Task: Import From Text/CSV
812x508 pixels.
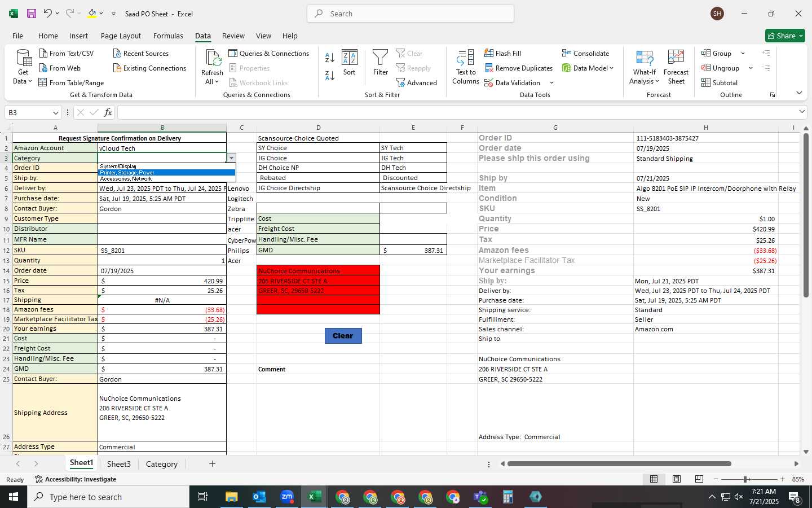Action: click(67, 53)
